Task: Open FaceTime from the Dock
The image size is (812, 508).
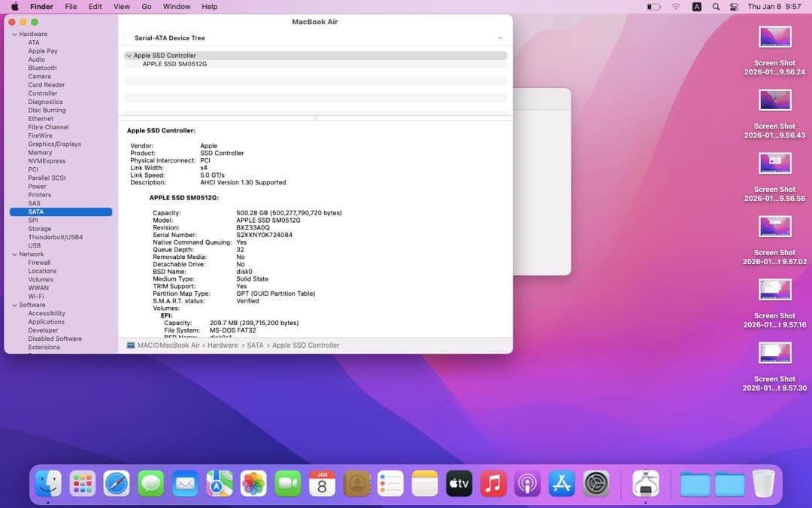Action: coord(287,484)
